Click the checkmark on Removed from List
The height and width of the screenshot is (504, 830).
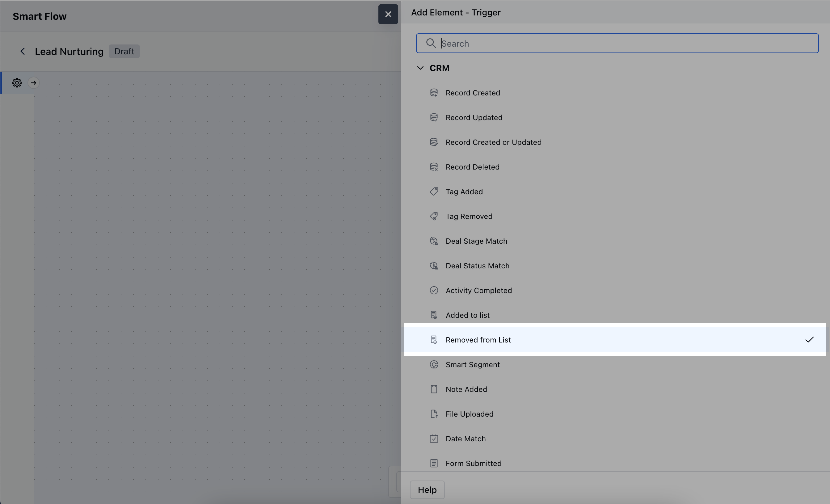pos(809,340)
